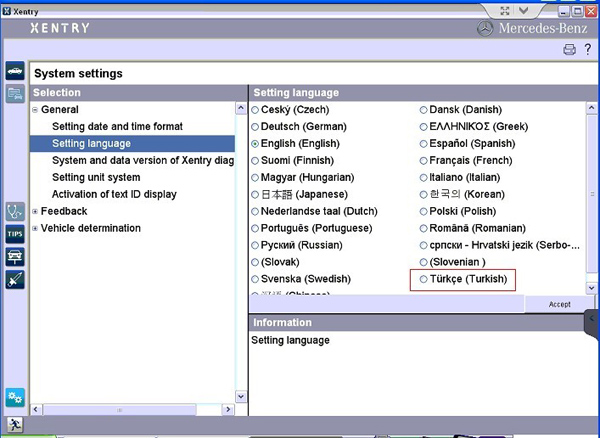Select the measuring probe tool icon

(15, 280)
